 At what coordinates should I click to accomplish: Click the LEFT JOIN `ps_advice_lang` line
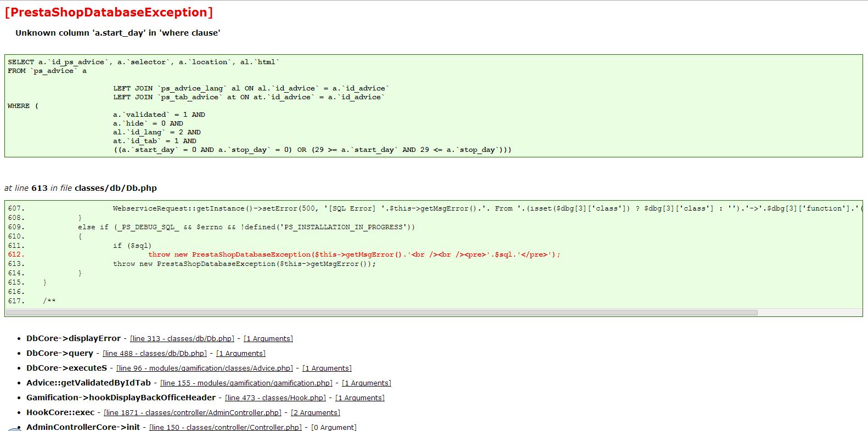click(251, 88)
